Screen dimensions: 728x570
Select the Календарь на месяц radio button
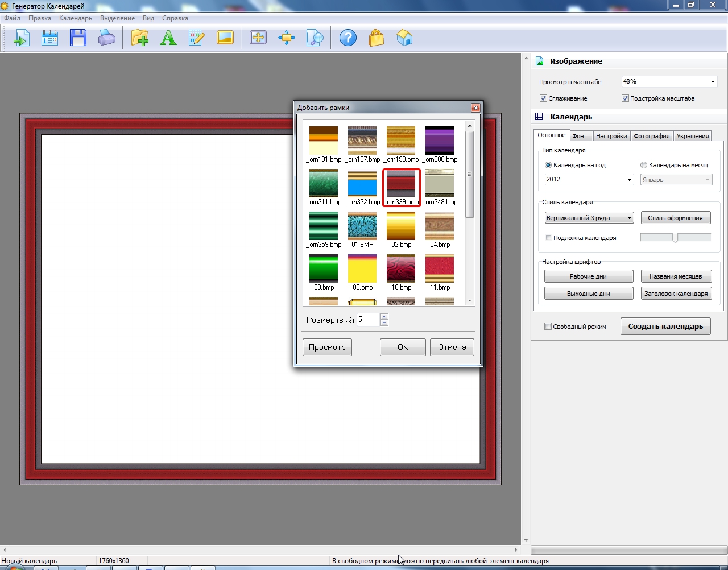(644, 165)
